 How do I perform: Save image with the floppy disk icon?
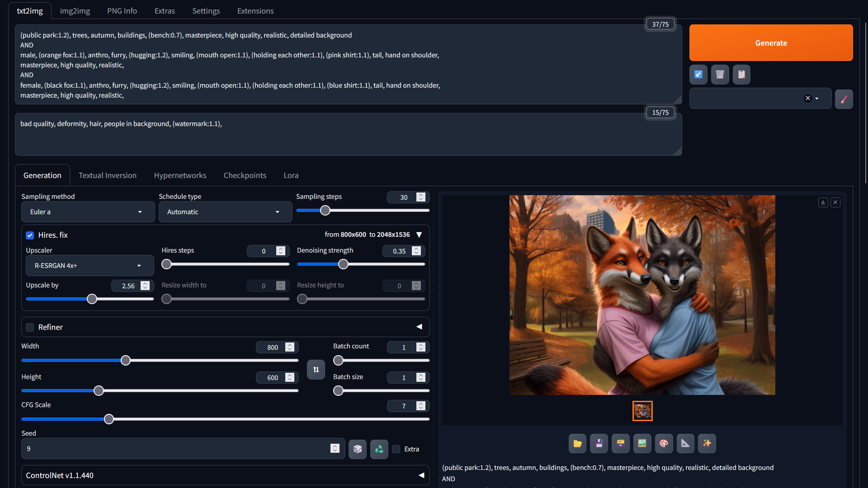[x=599, y=444]
